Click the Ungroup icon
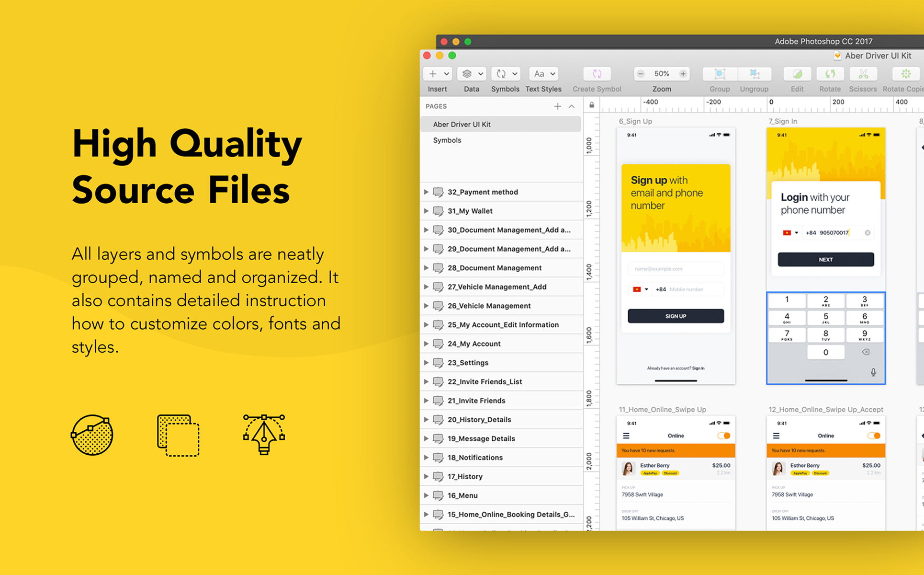This screenshot has width=924, height=575. point(755,74)
